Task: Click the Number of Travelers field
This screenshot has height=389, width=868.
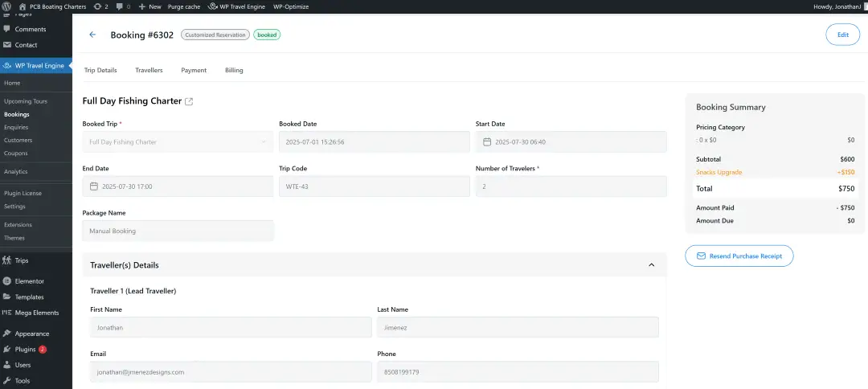Action: (x=571, y=186)
